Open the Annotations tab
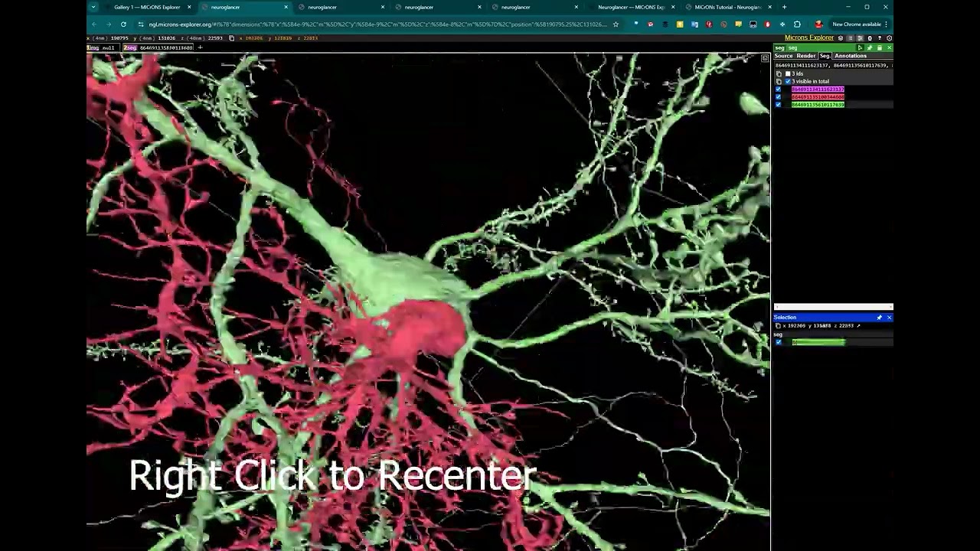This screenshot has height=551, width=980. click(x=851, y=56)
